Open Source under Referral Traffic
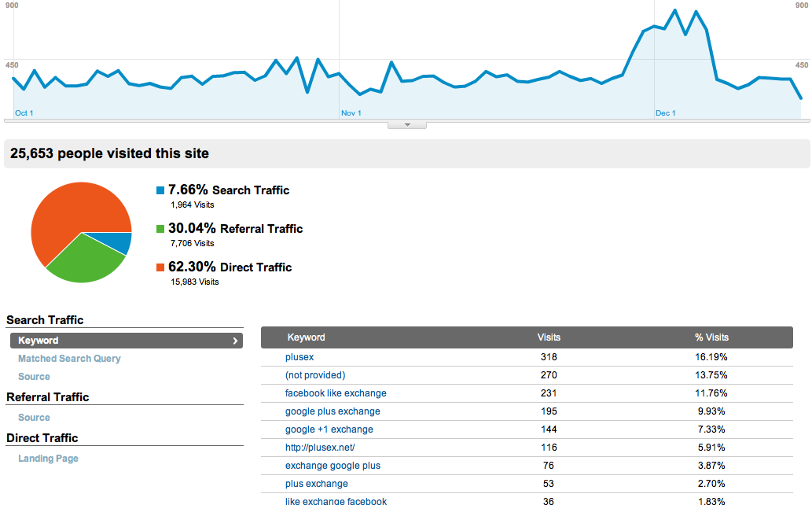Viewport: 812px width, 505px height. pyautogui.click(x=34, y=418)
